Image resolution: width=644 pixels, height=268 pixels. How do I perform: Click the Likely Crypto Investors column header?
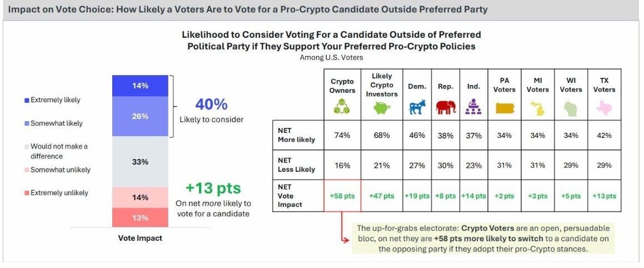coord(382,85)
